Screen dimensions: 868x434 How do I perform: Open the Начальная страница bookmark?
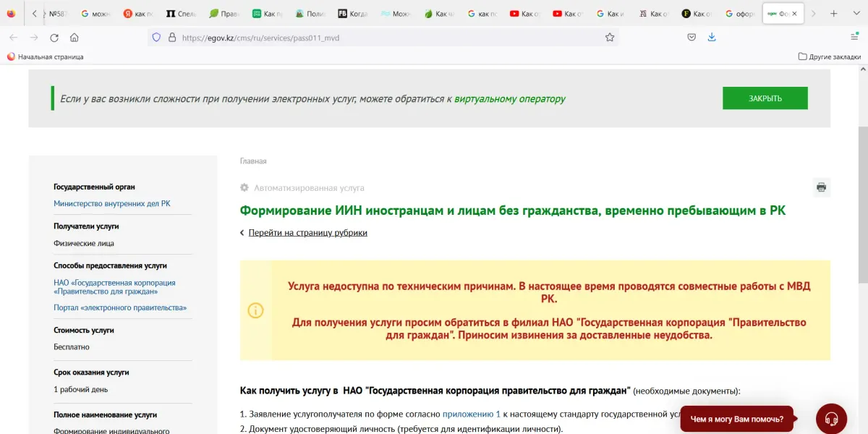tap(45, 56)
